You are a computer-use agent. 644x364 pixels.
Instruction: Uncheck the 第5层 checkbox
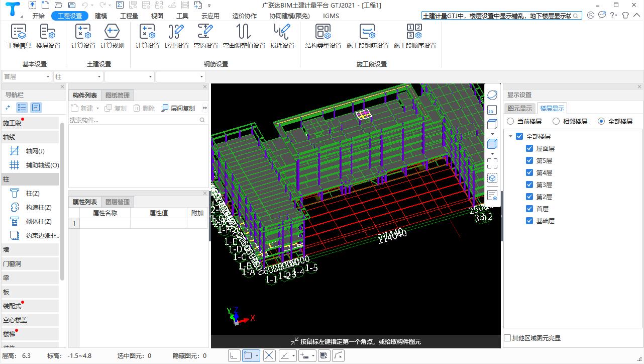coord(529,160)
